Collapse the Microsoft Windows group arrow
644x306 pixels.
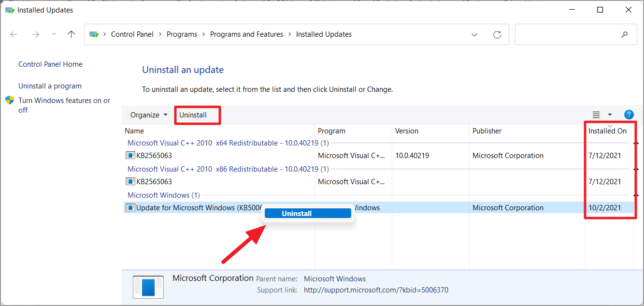pos(636,195)
